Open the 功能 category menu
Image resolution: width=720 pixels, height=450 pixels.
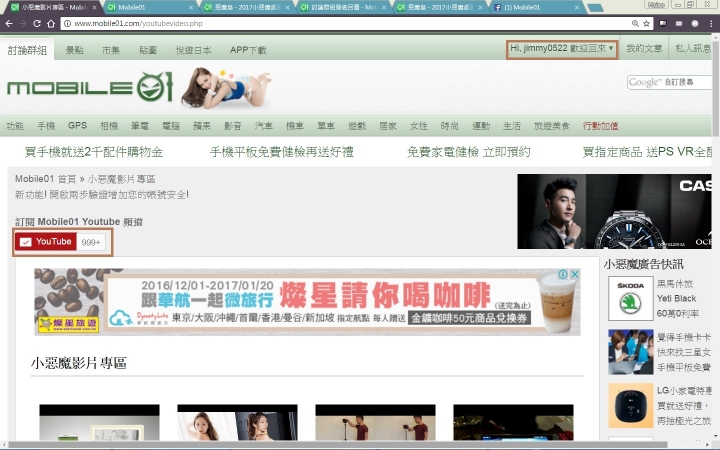pyautogui.click(x=15, y=126)
